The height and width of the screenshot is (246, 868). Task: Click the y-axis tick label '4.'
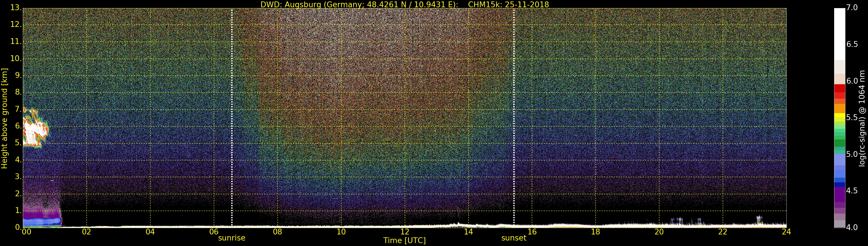click(18, 160)
